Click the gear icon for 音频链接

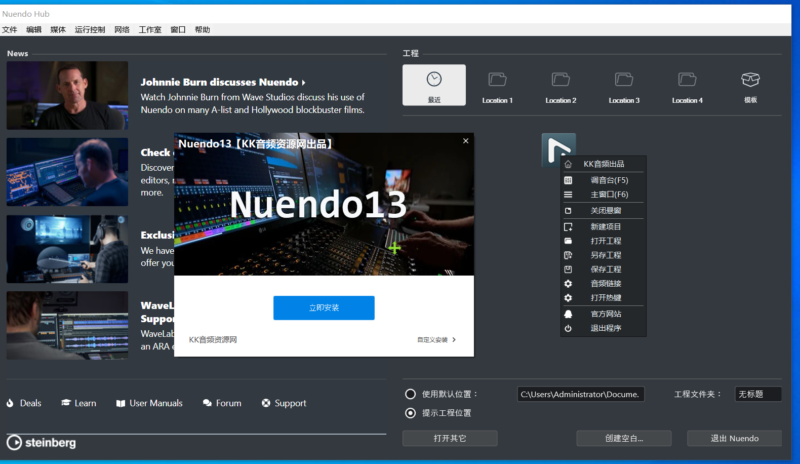coord(568,284)
